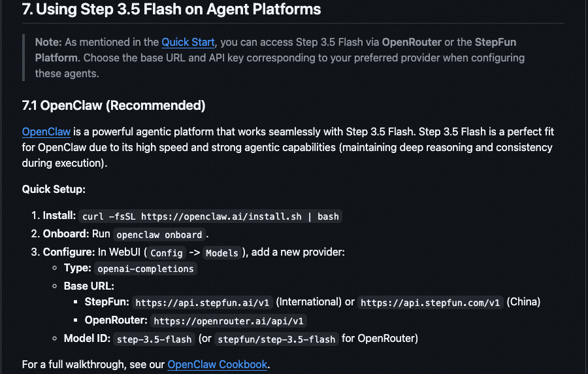Click the StepFun China URL api.stepfun.com/v1
Viewport: 588px width, 374px height.
431,303
